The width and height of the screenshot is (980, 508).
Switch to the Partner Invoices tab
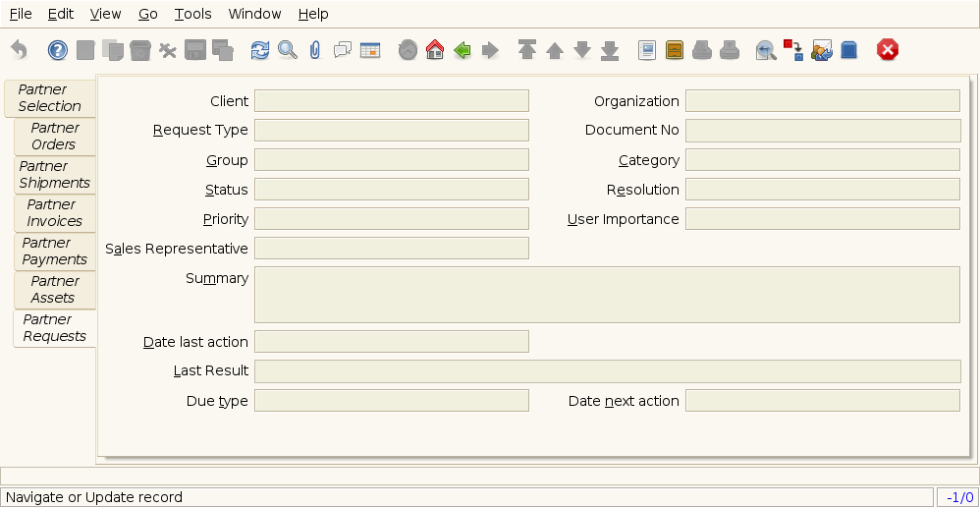[55, 212]
